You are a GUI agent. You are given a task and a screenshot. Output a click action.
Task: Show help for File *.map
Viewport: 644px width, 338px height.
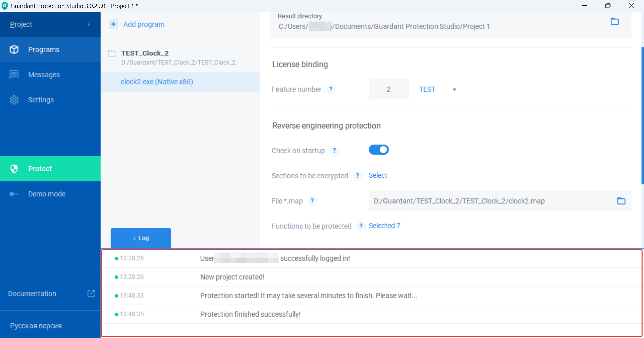(312, 201)
